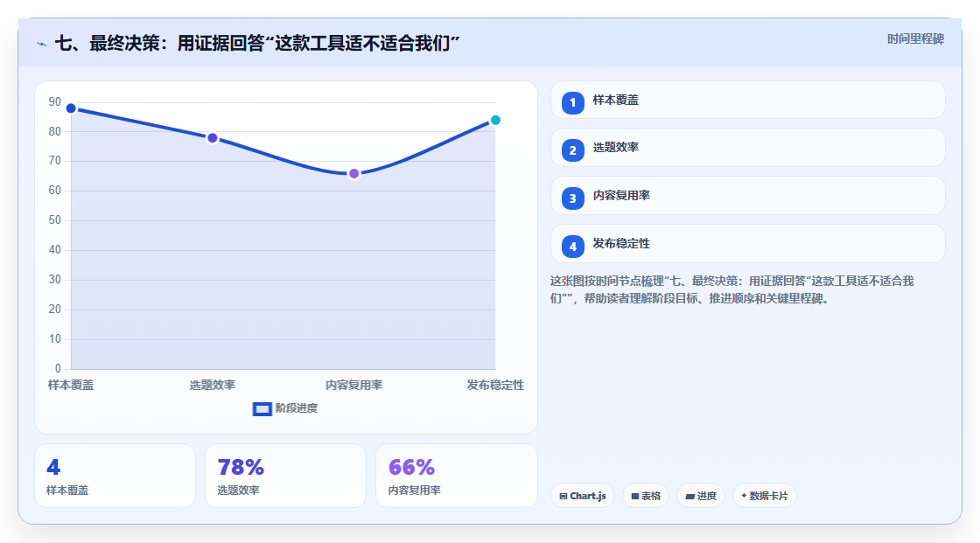Select the 表格 tag

coord(646,496)
